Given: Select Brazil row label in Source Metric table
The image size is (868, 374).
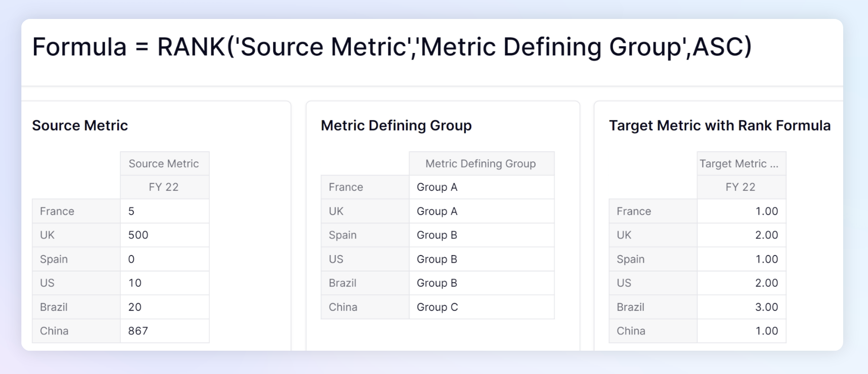Looking at the screenshot, I should pos(76,307).
